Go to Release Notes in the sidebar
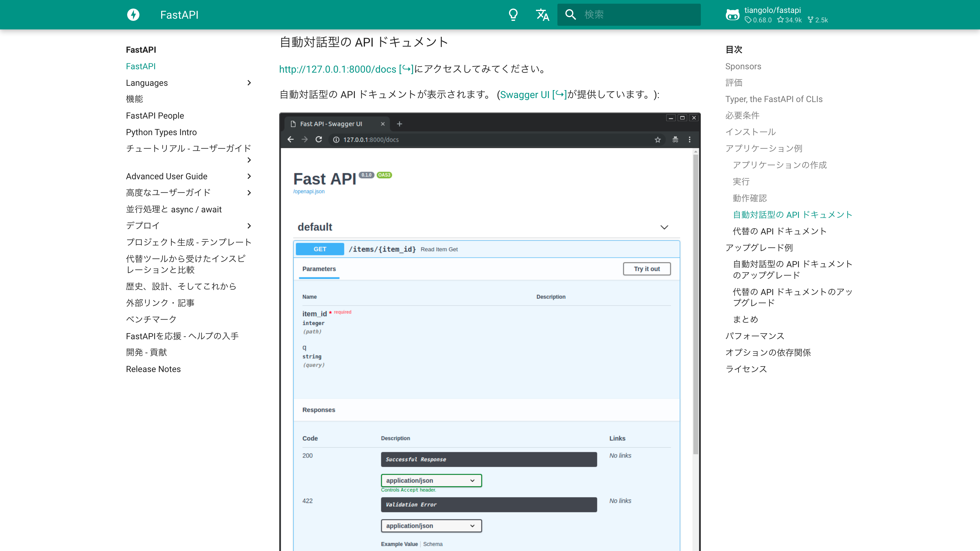The image size is (980, 551). tap(153, 369)
